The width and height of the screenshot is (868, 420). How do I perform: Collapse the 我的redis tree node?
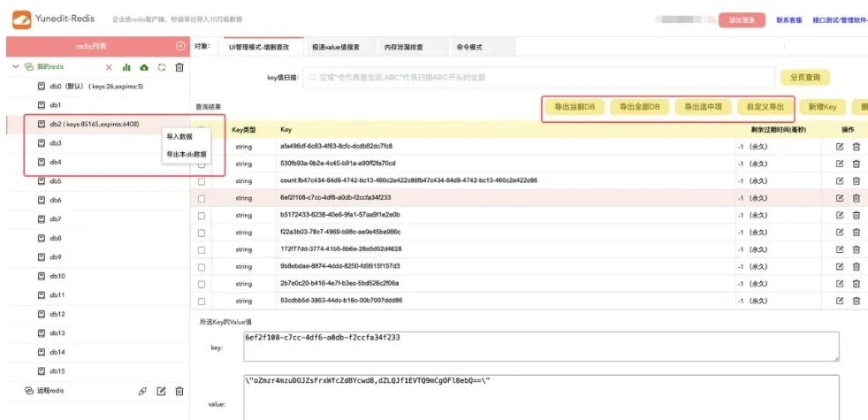[16, 66]
